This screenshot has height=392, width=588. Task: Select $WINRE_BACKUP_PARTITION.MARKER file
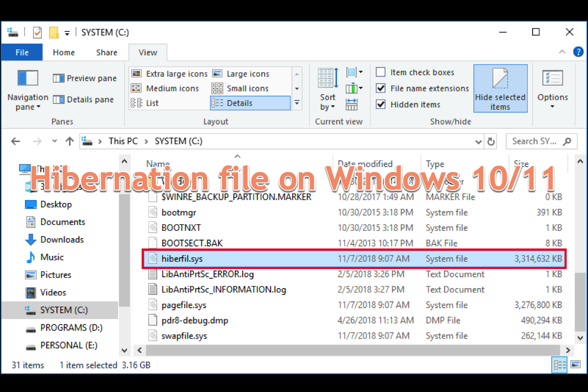(x=236, y=197)
